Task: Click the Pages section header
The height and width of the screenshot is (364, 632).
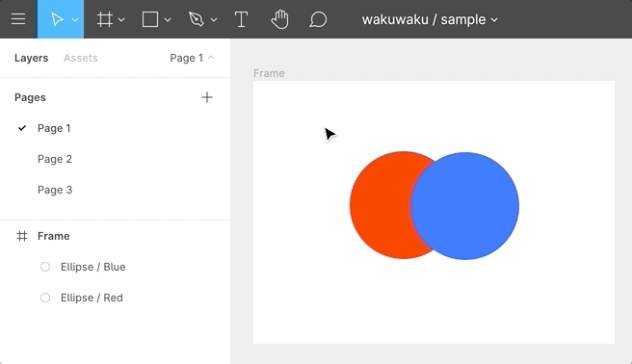Action: pyautogui.click(x=30, y=97)
